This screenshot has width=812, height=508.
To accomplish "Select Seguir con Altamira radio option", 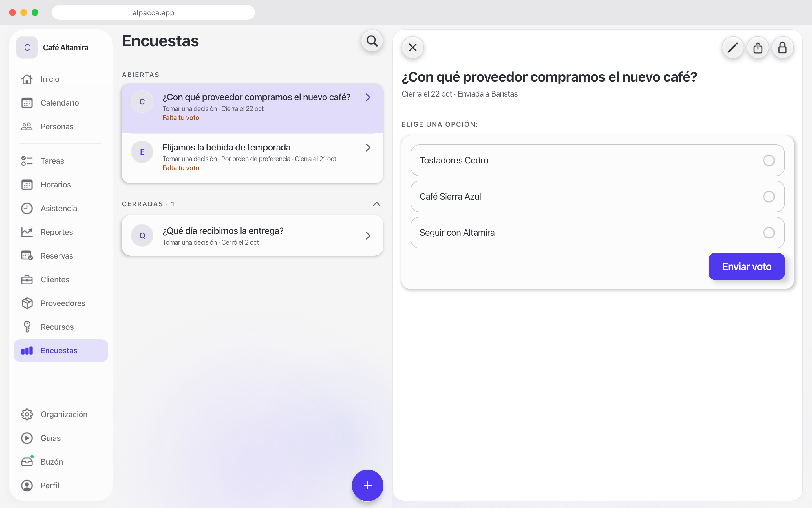I will coord(769,233).
